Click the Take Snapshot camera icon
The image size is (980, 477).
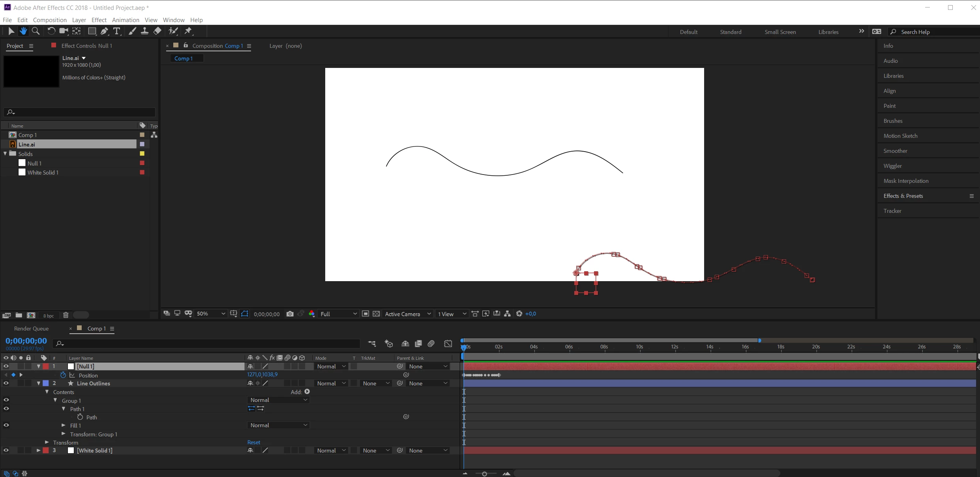[x=290, y=314]
